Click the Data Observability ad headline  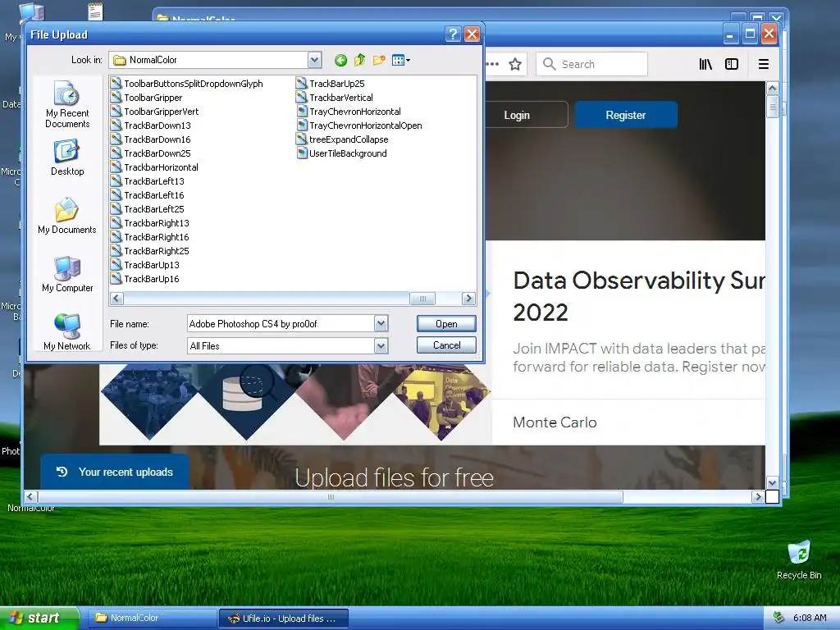(638, 296)
